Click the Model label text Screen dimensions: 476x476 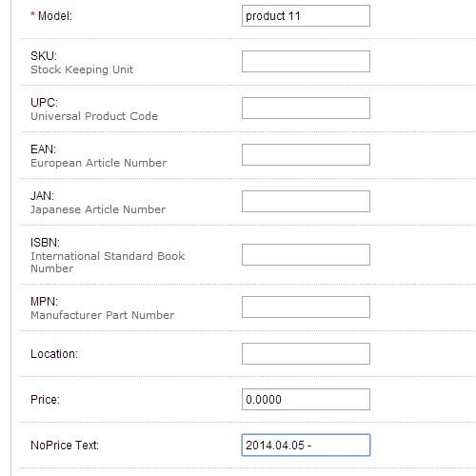[55, 16]
